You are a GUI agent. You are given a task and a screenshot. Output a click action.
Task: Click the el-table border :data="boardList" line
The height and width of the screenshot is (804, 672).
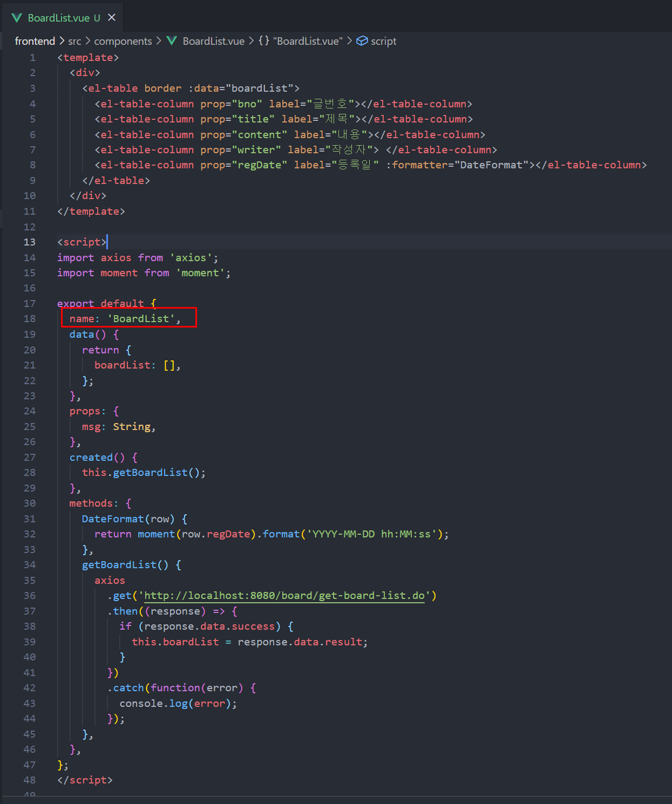191,88
